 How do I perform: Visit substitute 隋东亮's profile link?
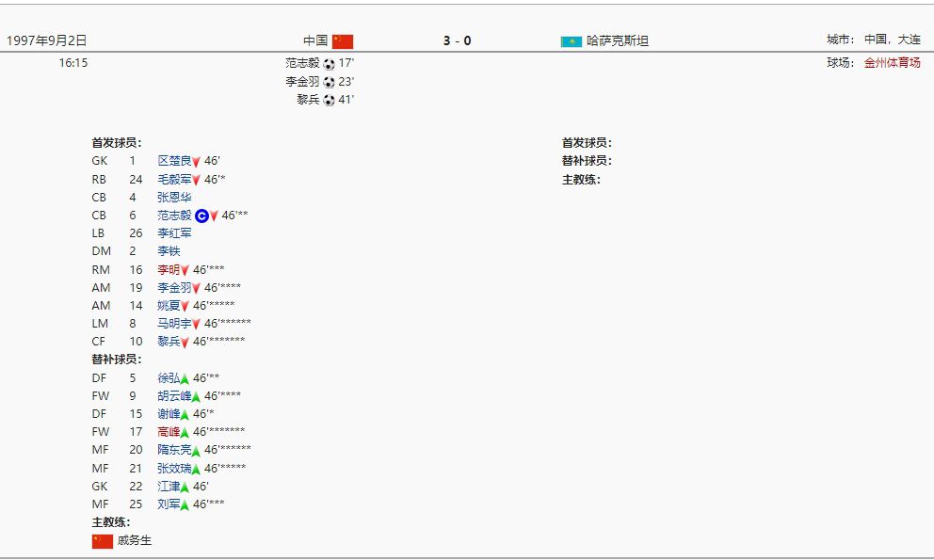pyautogui.click(x=174, y=450)
